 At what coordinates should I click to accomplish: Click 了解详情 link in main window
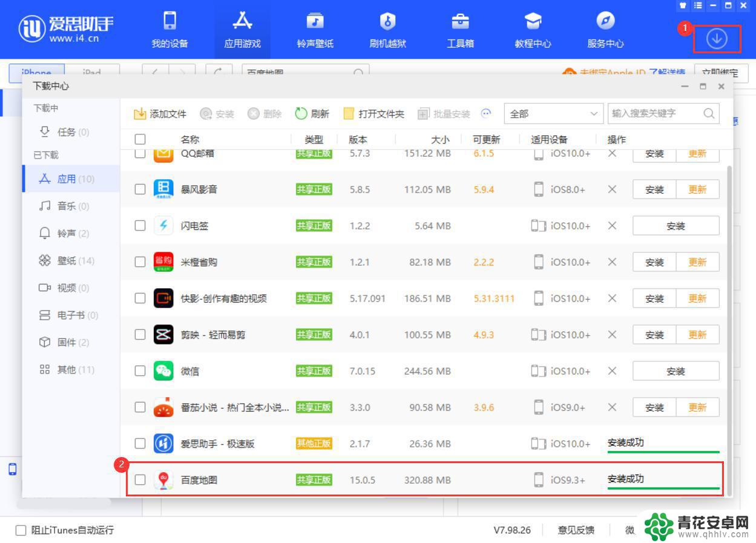tap(668, 73)
